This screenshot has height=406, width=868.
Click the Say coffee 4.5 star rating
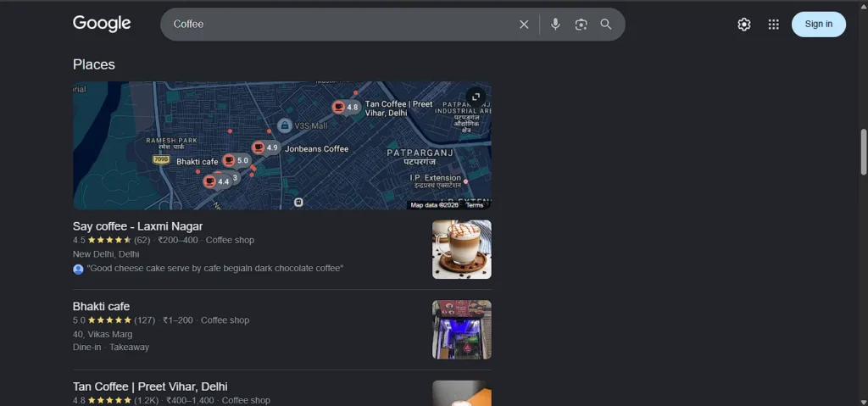(111, 241)
